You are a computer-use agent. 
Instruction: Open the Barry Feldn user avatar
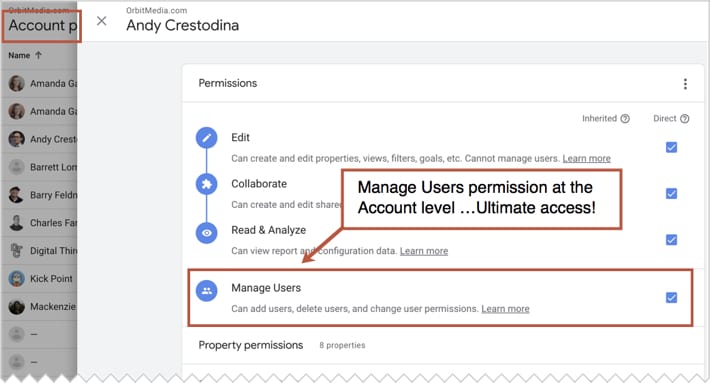16,195
